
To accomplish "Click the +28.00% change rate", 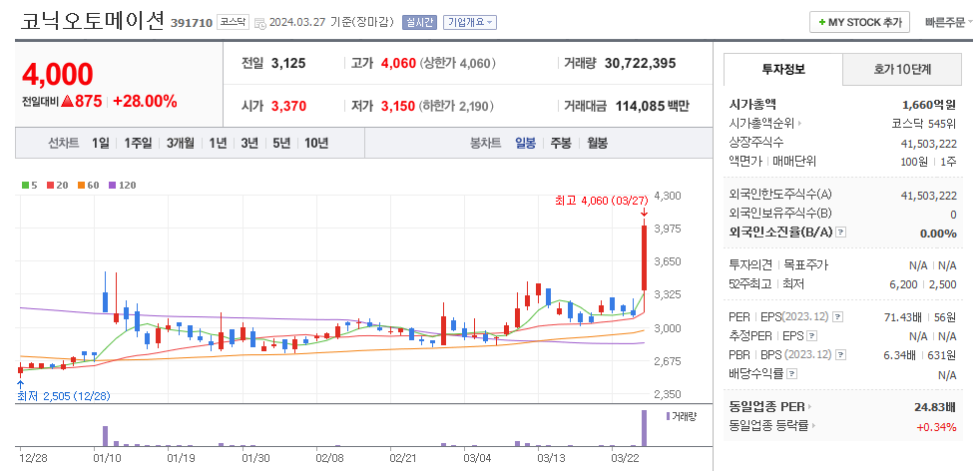I will [x=145, y=101].
